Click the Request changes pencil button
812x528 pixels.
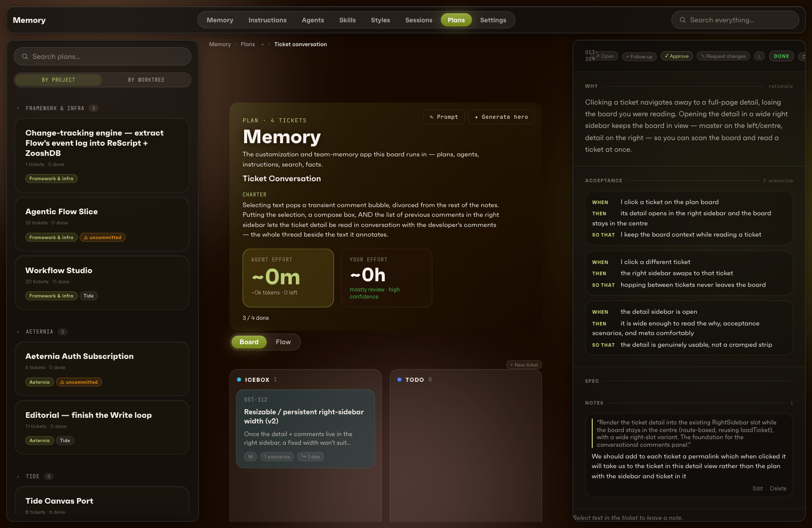723,56
